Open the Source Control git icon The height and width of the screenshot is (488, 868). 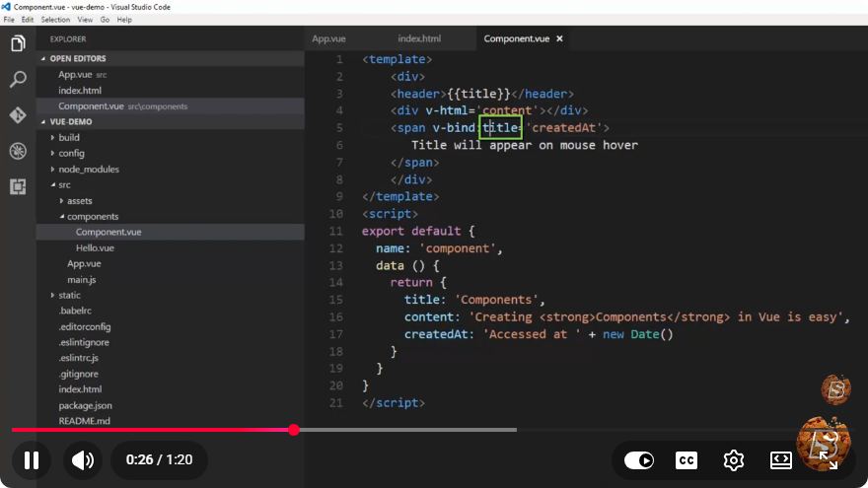[18, 115]
